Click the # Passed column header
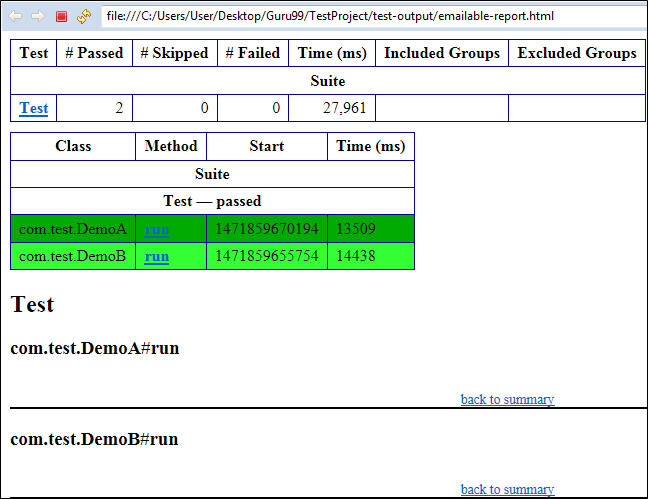This screenshot has height=499, width=648. 94,53
